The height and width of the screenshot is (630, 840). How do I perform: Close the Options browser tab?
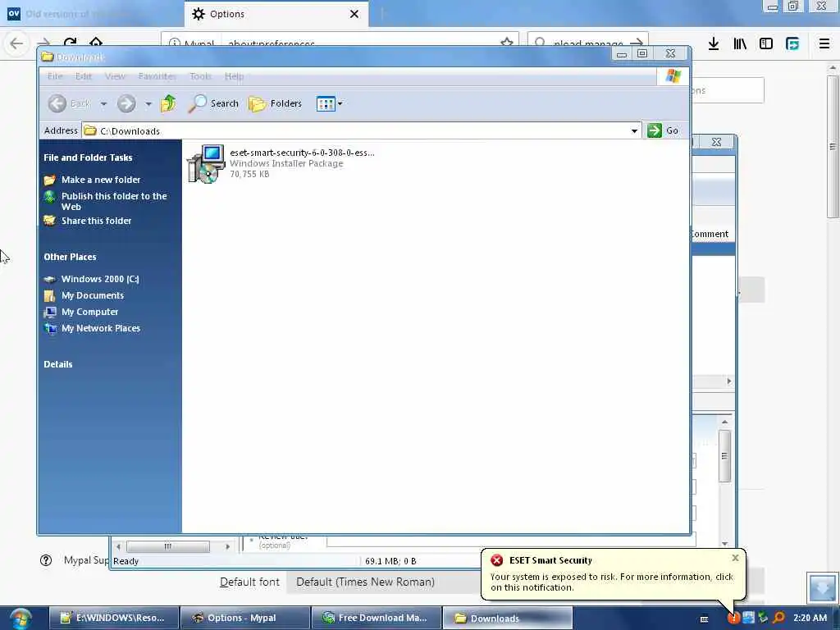[x=354, y=14]
